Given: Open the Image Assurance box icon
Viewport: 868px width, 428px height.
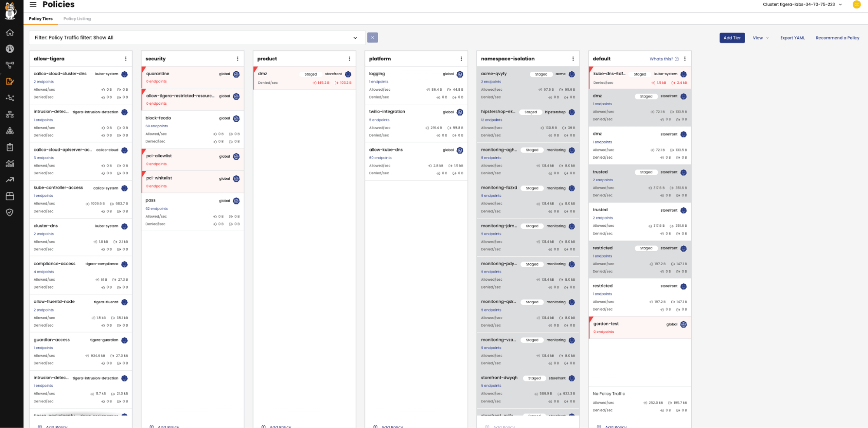Looking at the screenshot, I should pyautogui.click(x=10, y=196).
